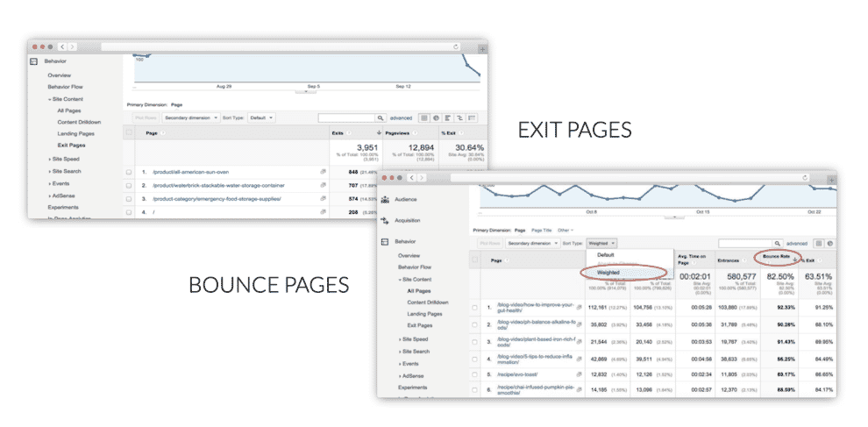Screen dimensions: 868x427
Task: Click Behavior icon in Bounce Pages window
Action: (385, 242)
